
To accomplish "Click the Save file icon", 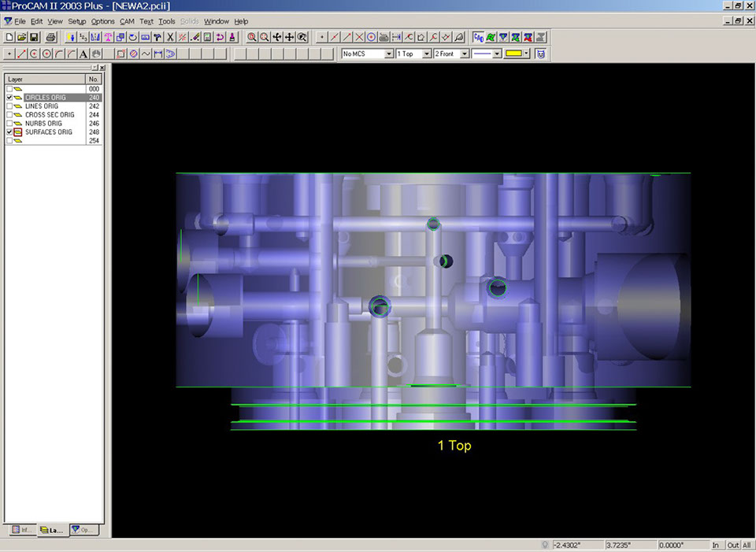I will coord(34,37).
